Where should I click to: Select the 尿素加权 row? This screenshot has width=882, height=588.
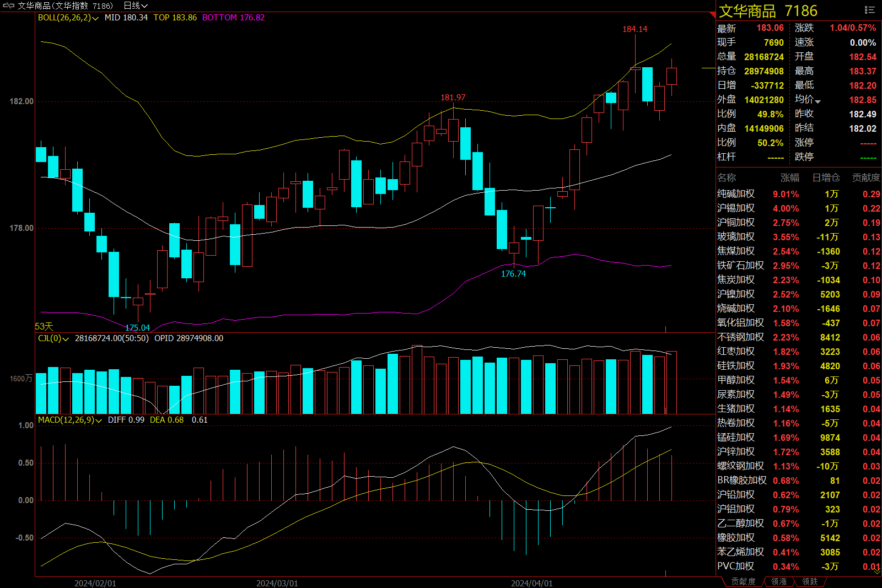pos(799,395)
